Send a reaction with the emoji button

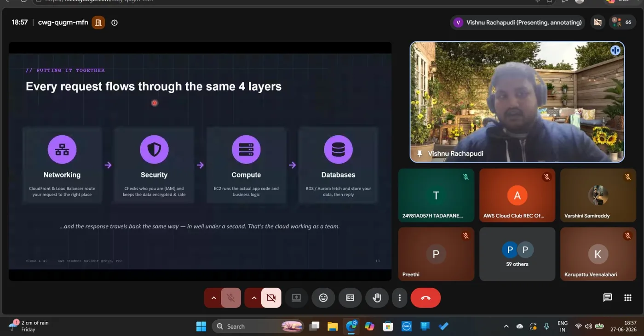323,298
